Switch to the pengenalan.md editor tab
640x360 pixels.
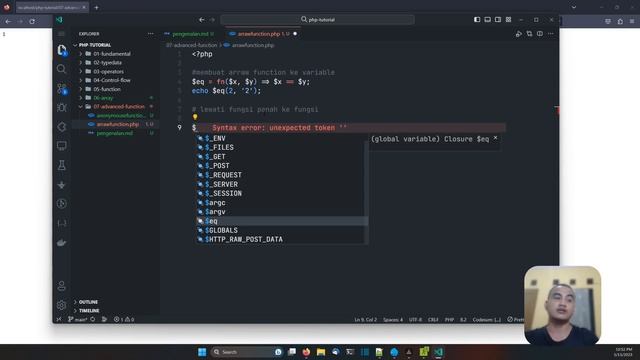point(190,34)
